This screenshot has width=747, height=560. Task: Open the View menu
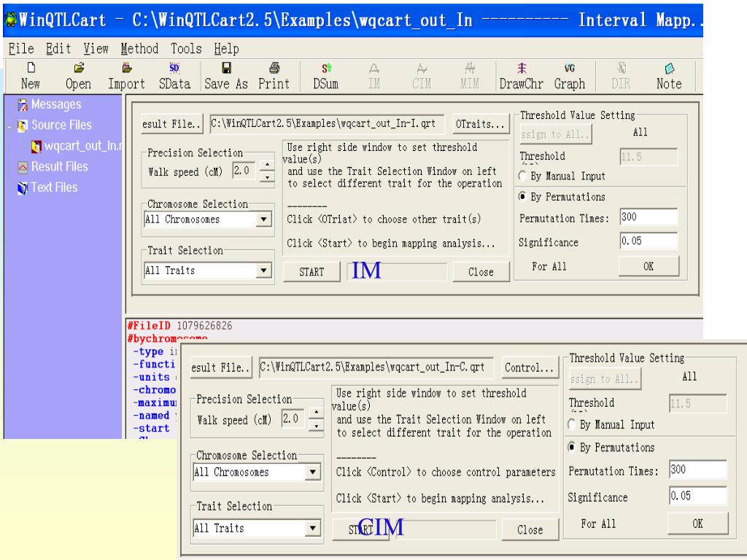tap(96, 49)
